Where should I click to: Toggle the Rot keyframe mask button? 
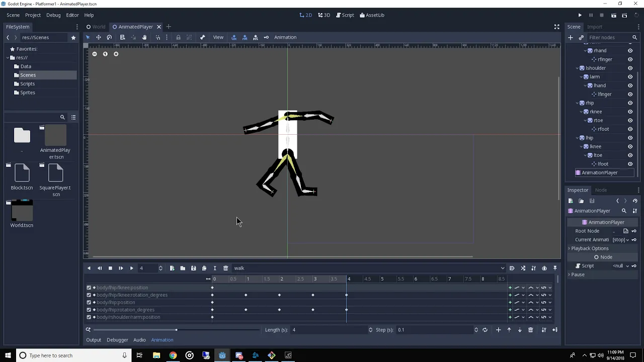(245, 37)
